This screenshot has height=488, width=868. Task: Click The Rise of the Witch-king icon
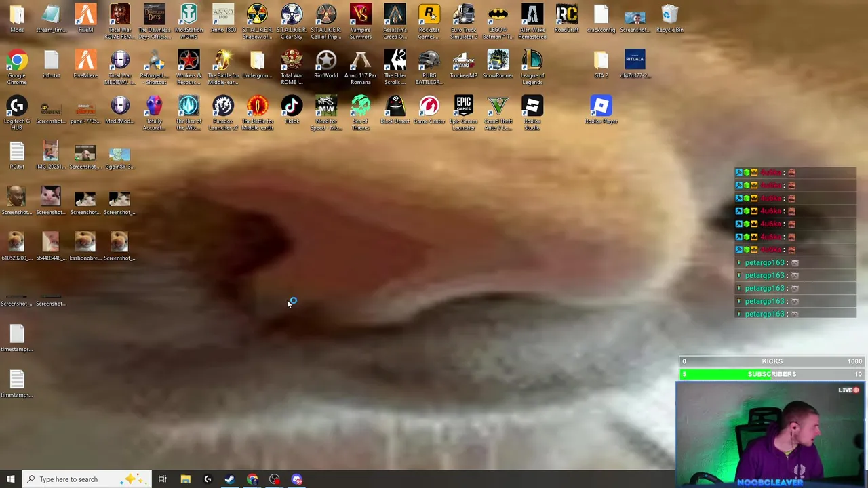pos(189,113)
